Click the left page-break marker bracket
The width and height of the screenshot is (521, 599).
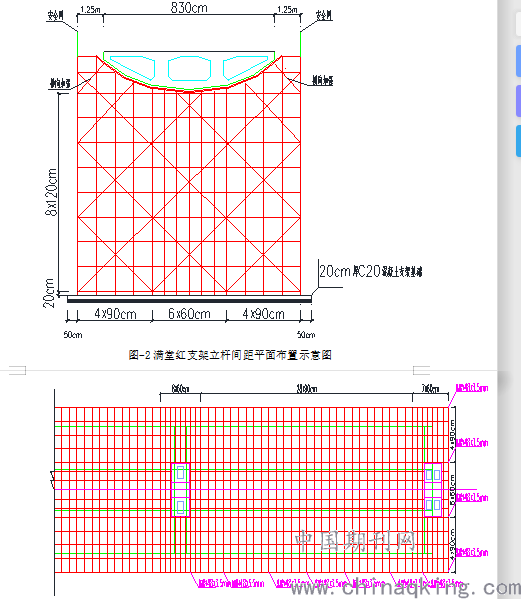click(17, 370)
